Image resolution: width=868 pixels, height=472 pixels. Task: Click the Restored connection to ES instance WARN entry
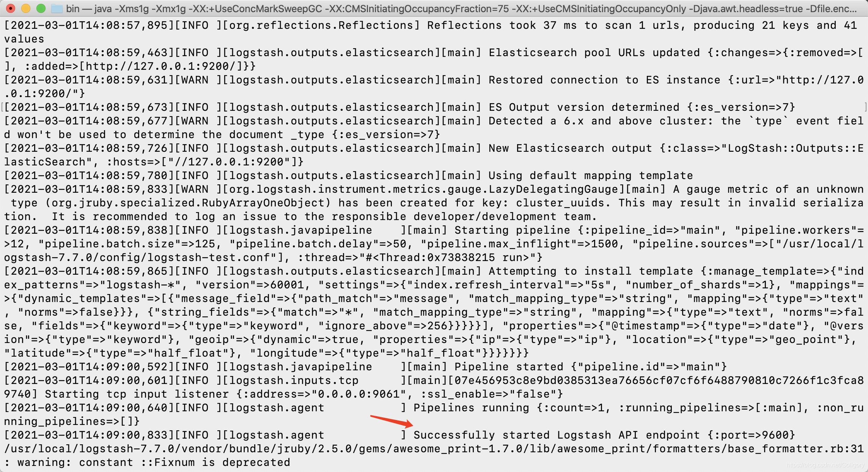434,80
